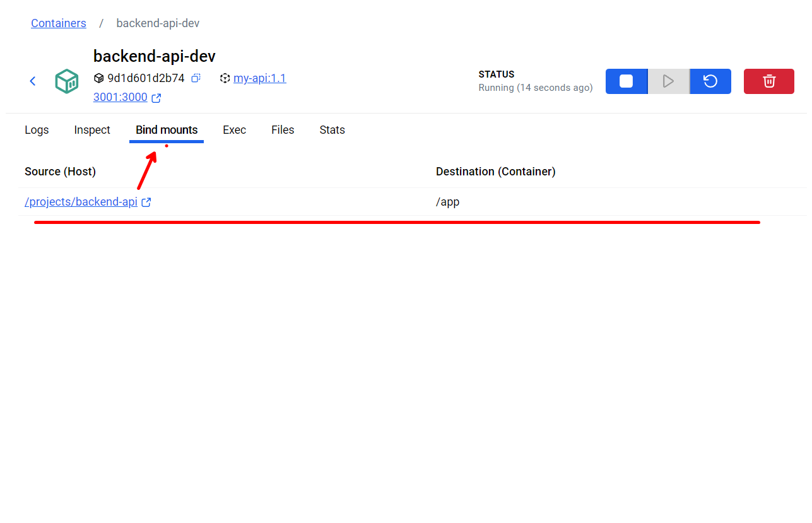Click external link icon beside port 3001:3000

click(156, 98)
